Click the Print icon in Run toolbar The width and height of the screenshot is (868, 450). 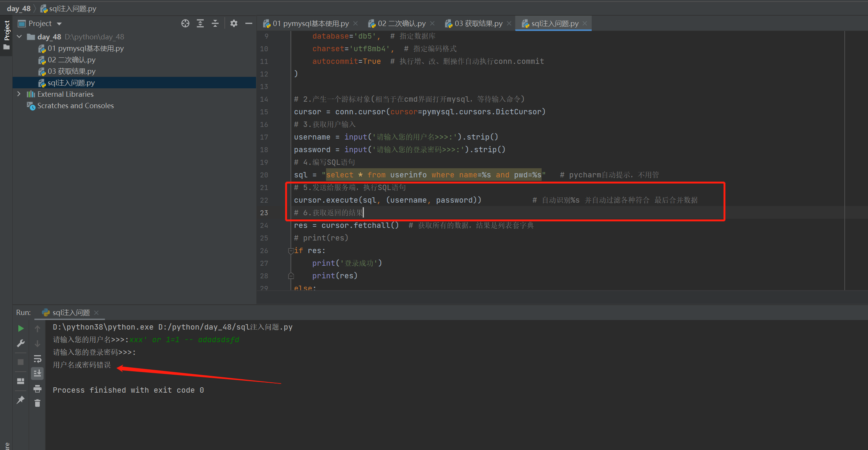coord(37,389)
